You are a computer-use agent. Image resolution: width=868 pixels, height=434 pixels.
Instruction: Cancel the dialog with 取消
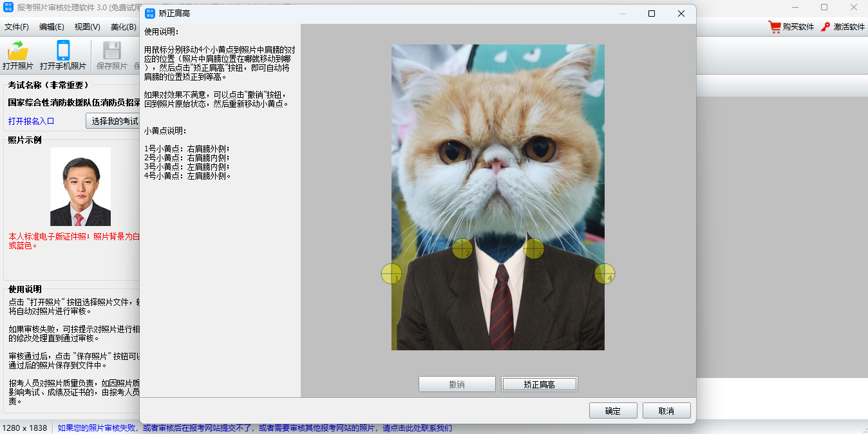[666, 411]
